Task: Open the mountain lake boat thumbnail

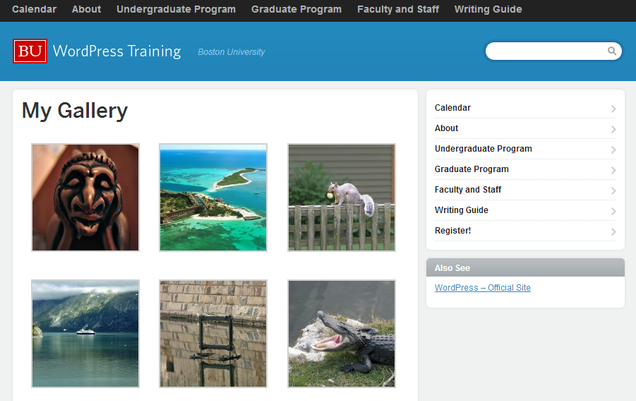Action: [85, 333]
